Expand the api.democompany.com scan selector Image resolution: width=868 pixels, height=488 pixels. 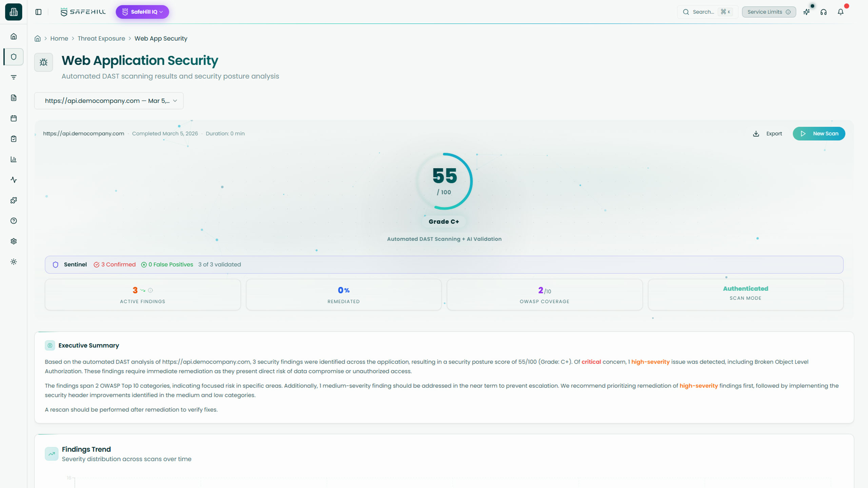coord(109,101)
